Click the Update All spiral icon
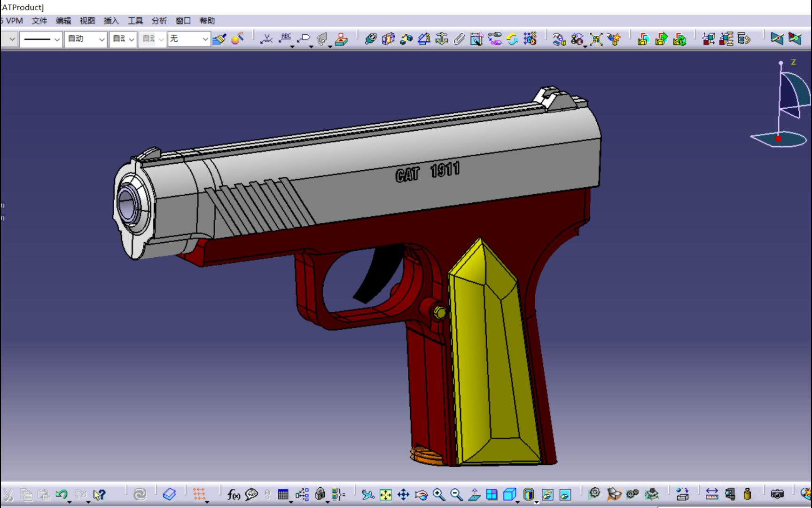The height and width of the screenshot is (508, 812). click(140, 494)
